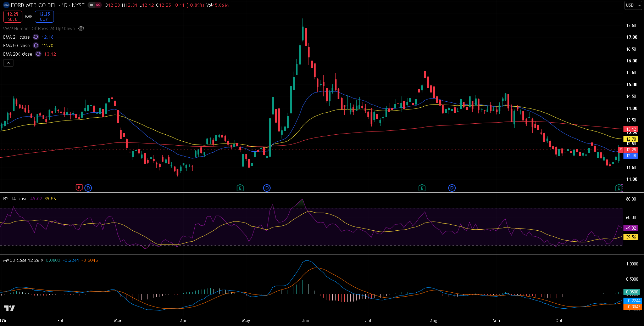Open the earnings E marker at chart's right edge
Image resolution: width=644 pixels, height=326 pixels.
(619, 188)
